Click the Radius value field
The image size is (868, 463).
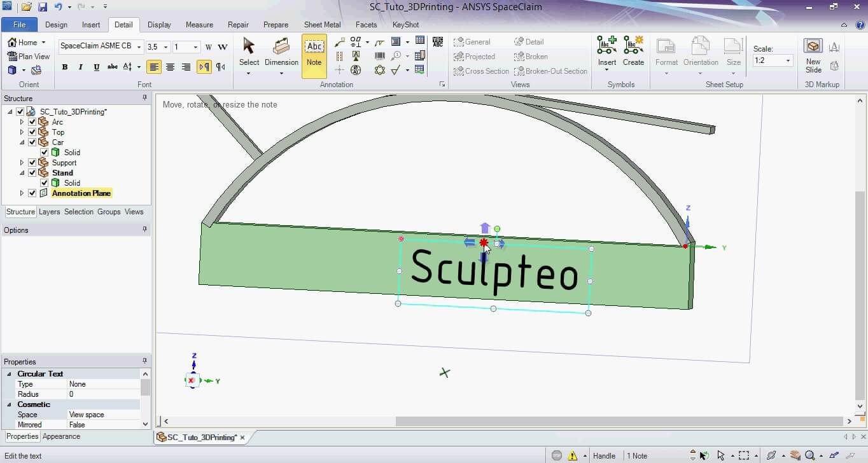[x=102, y=394]
